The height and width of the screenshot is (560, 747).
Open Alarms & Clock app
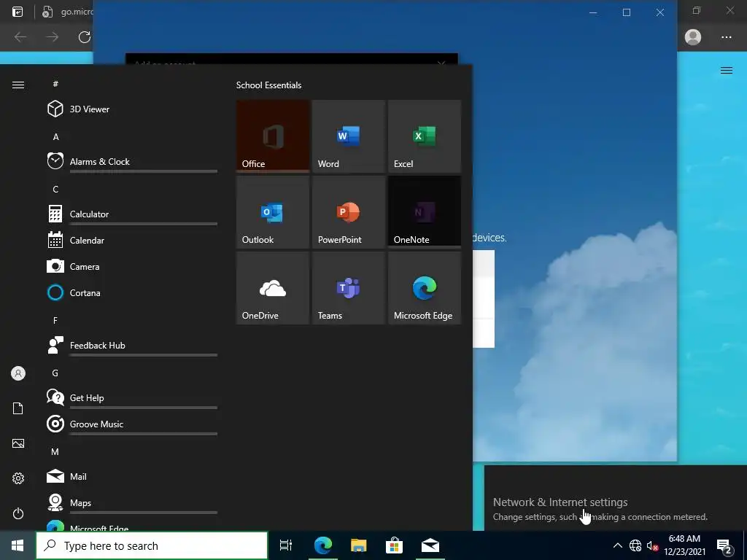(x=132, y=161)
